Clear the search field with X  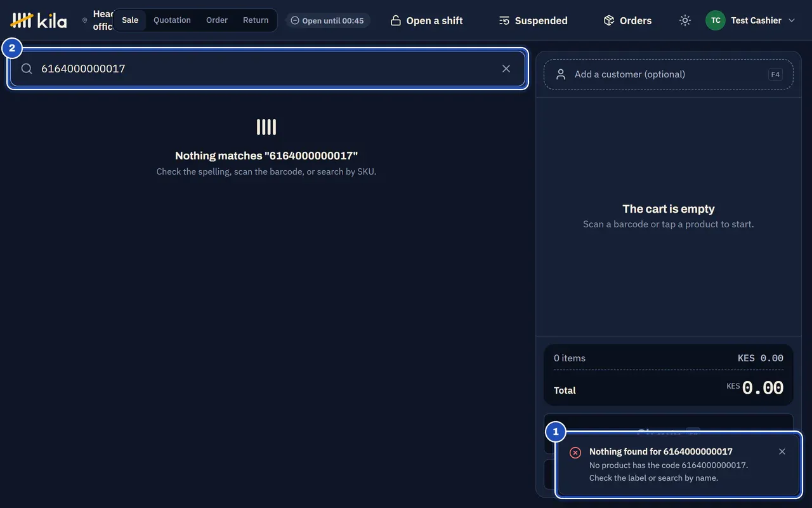point(506,69)
